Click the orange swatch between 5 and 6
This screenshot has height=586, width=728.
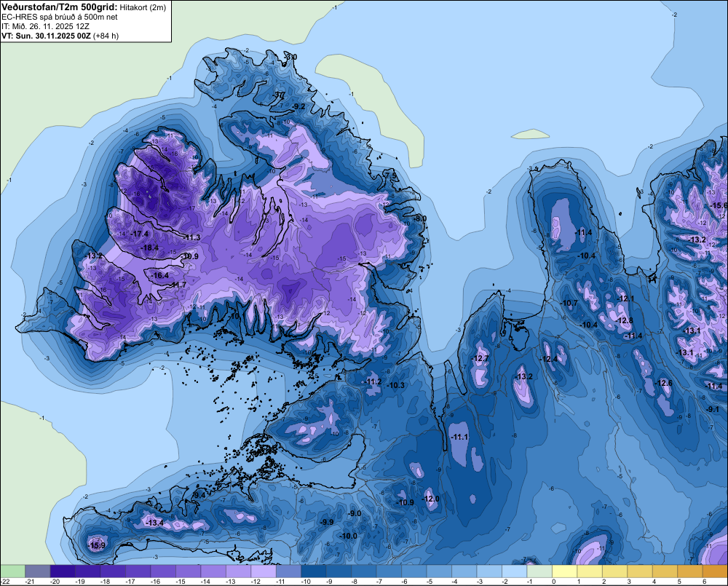point(689,571)
